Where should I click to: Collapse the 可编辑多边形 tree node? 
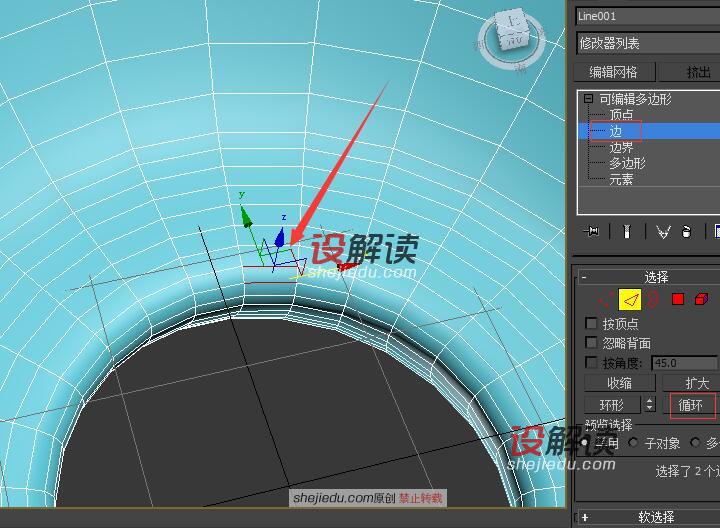588,98
